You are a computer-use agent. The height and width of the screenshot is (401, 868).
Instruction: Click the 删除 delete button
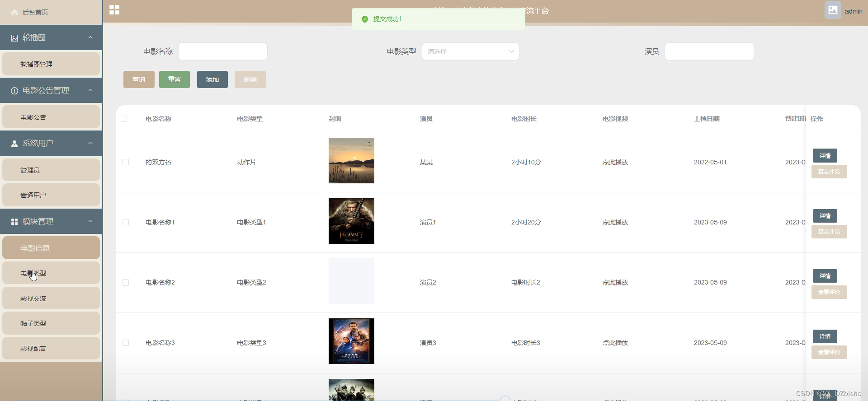pos(250,79)
